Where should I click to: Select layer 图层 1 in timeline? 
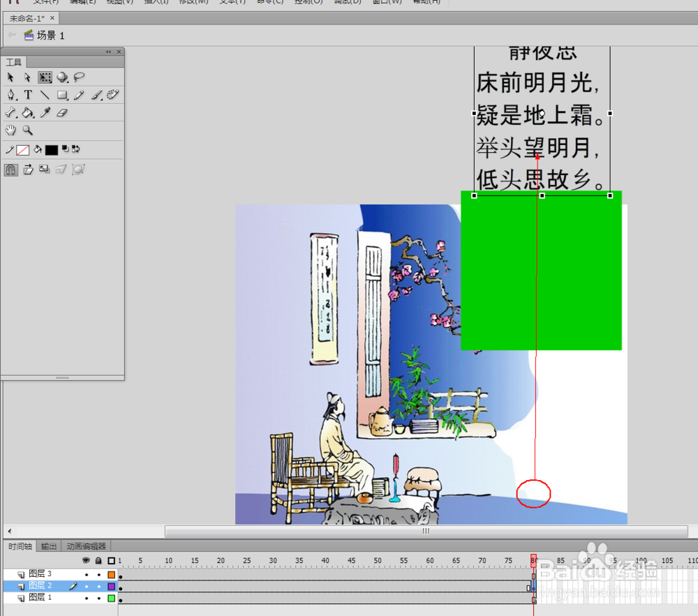[40, 598]
